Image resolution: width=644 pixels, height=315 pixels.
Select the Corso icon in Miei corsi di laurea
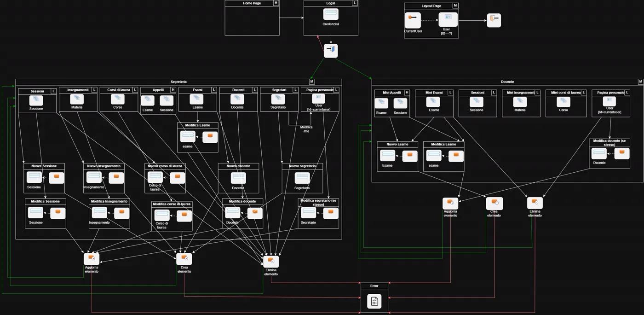click(x=563, y=102)
